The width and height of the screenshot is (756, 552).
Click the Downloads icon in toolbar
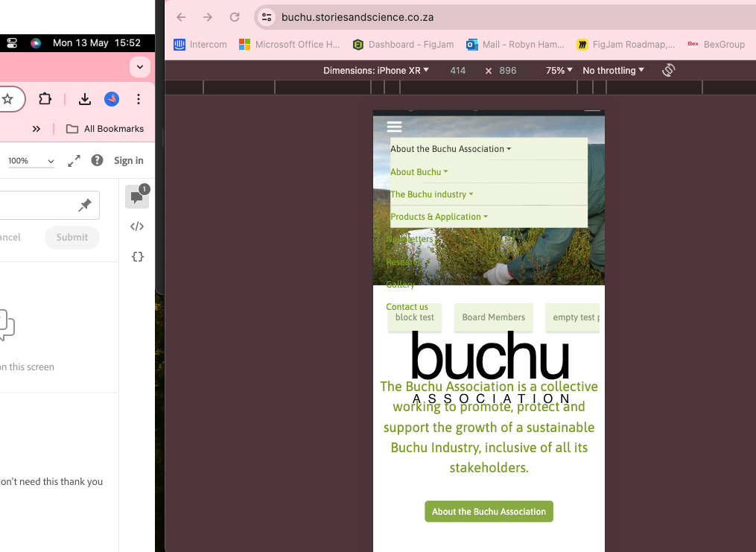[84, 99]
